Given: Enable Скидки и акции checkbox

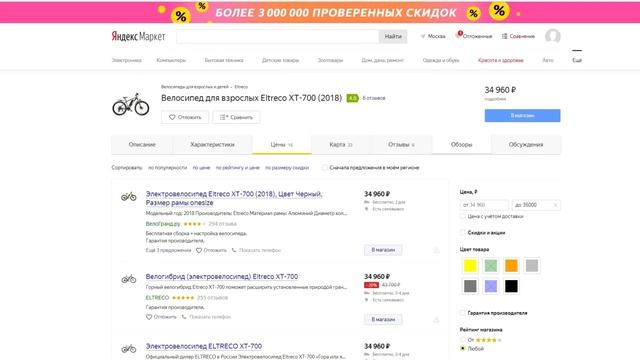Looking at the screenshot, I should (x=462, y=233).
